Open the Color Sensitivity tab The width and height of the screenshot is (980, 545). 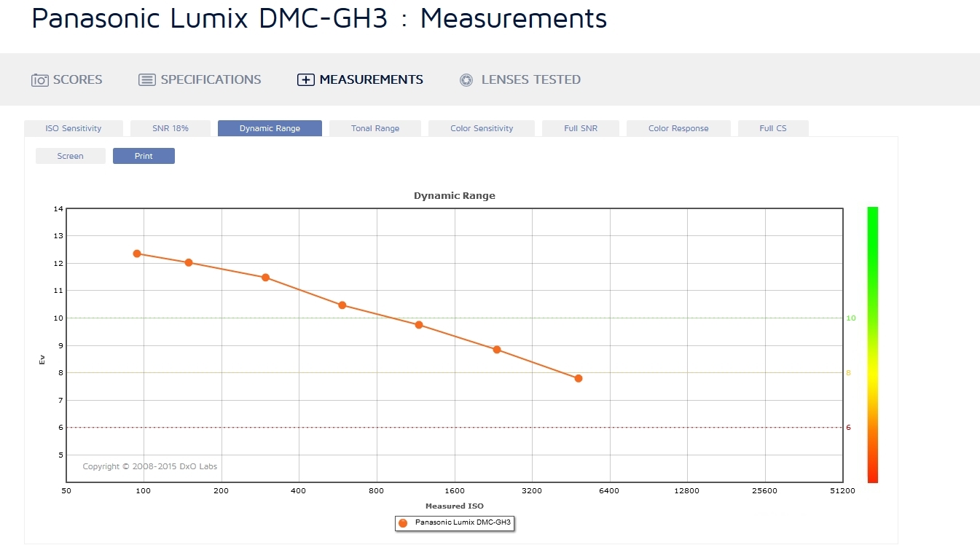[x=482, y=128]
